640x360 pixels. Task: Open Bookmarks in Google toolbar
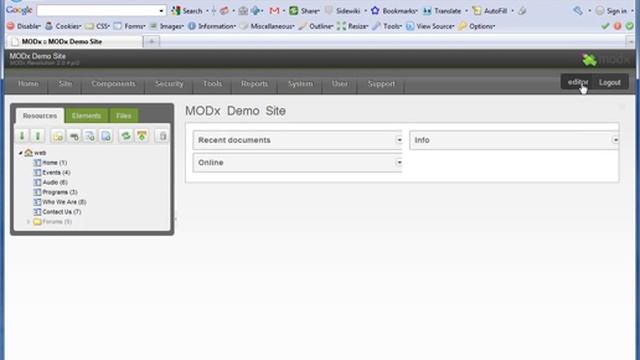(x=394, y=11)
